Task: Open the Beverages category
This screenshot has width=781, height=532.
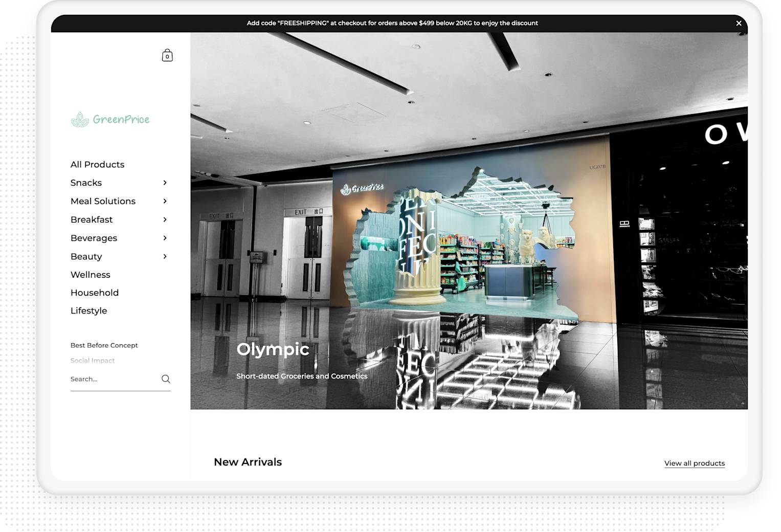Action: point(94,238)
